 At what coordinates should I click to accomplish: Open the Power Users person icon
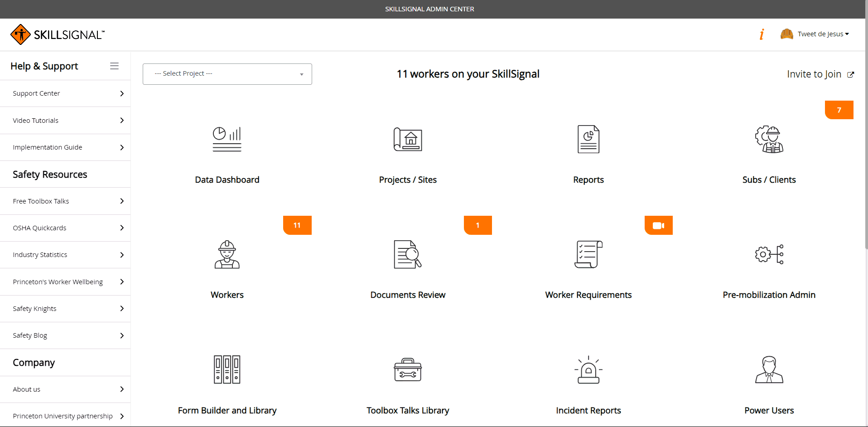click(769, 369)
